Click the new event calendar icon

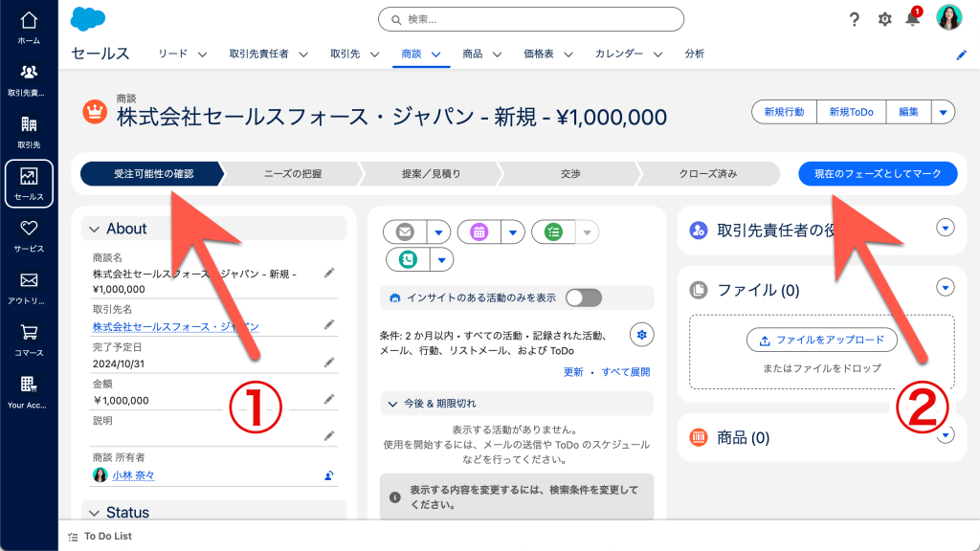[x=479, y=232]
